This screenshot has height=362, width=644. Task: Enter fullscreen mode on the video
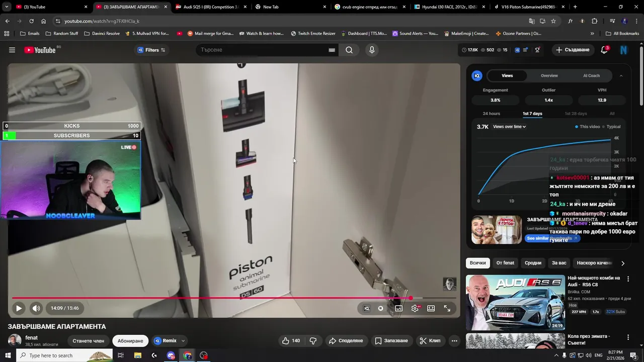pyautogui.click(x=447, y=308)
